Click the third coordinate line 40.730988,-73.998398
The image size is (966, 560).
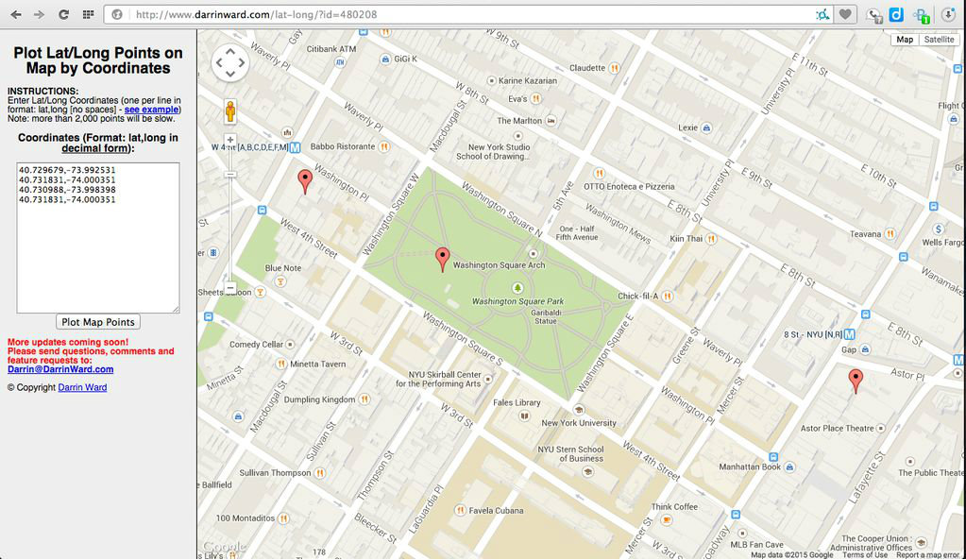click(67, 190)
